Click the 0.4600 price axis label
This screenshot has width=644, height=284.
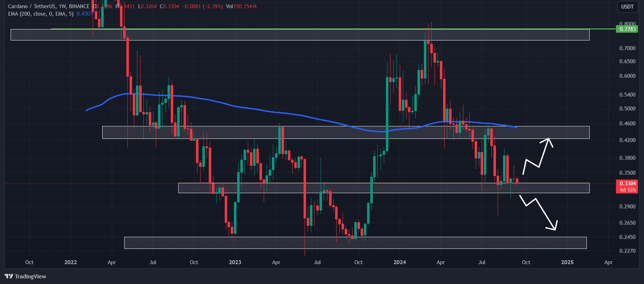pyautogui.click(x=627, y=123)
